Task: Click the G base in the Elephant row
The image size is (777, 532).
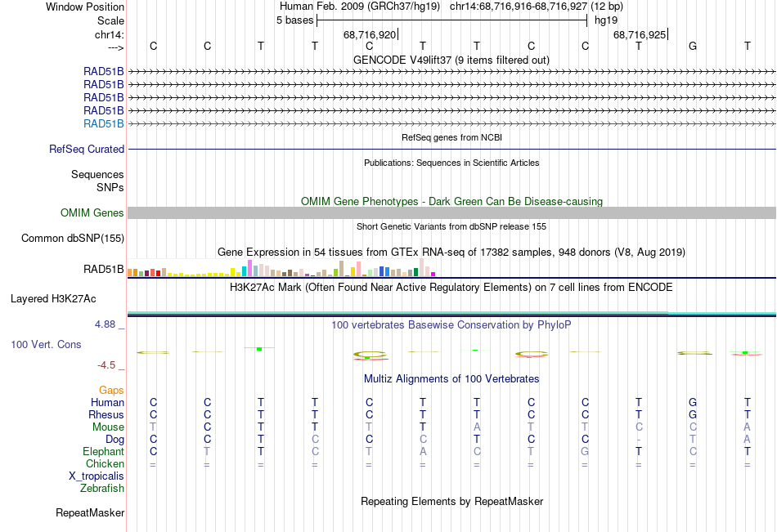Action: point(585,451)
